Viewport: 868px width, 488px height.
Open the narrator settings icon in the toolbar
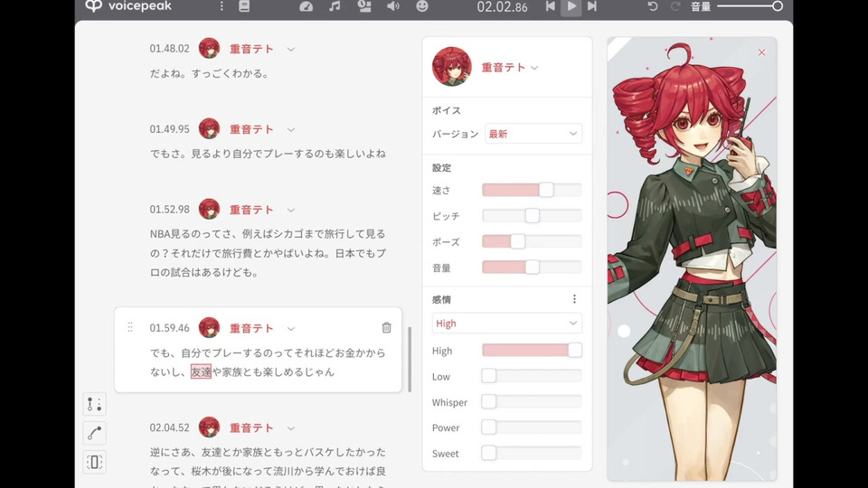pos(364,6)
